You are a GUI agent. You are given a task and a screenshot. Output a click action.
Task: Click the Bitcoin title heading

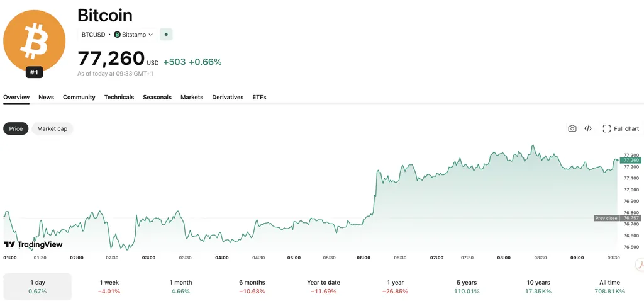[x=105, y=16]
